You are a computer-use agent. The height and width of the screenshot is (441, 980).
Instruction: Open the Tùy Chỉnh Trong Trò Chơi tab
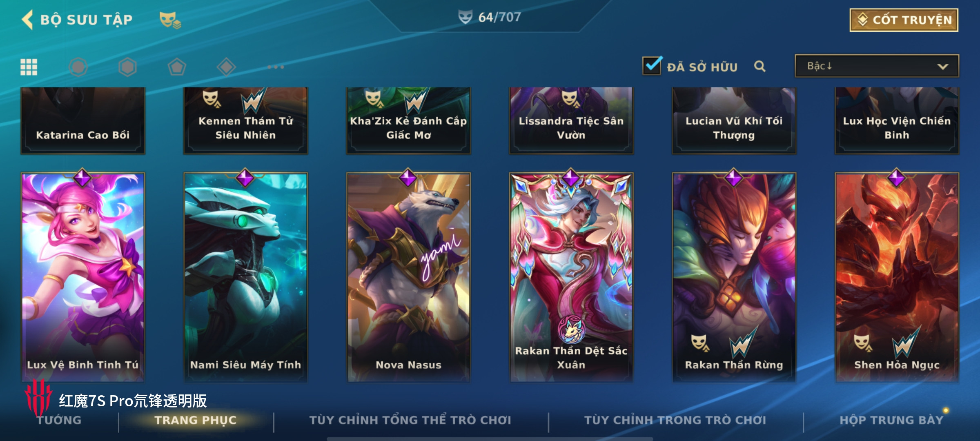675,420
